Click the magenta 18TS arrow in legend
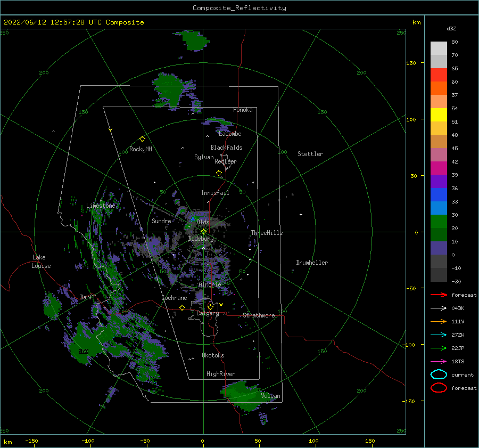This screenshot has height=448, width=479. [x=439, y=362]
